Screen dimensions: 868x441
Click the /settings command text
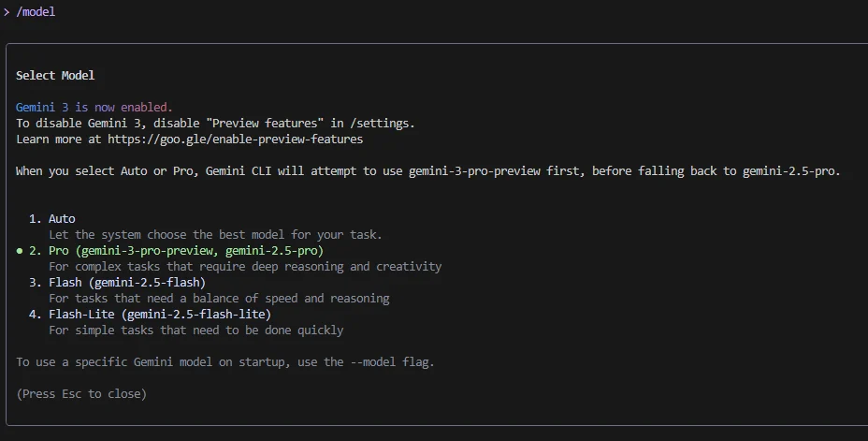382,123
